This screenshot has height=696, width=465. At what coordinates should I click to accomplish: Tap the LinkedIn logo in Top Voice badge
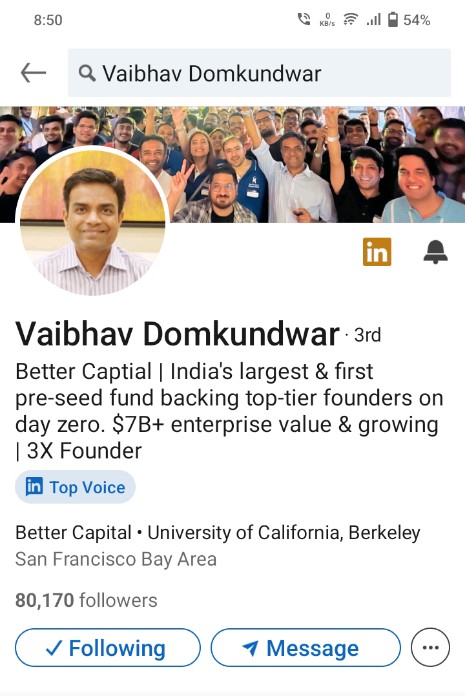(34, 486)
